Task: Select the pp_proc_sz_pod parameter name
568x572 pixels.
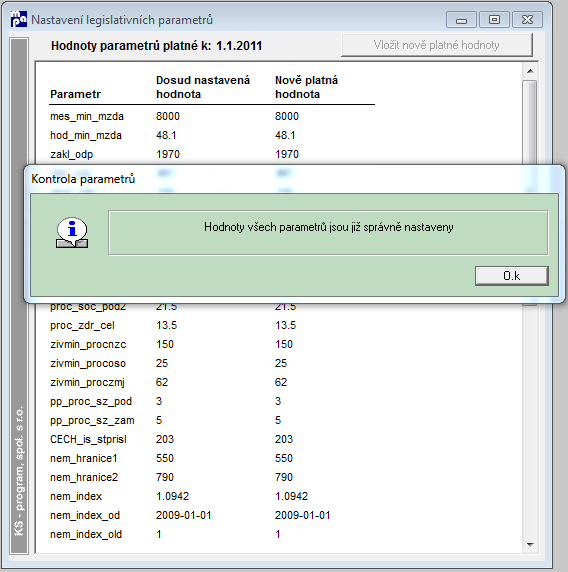Action: [91, 402]
